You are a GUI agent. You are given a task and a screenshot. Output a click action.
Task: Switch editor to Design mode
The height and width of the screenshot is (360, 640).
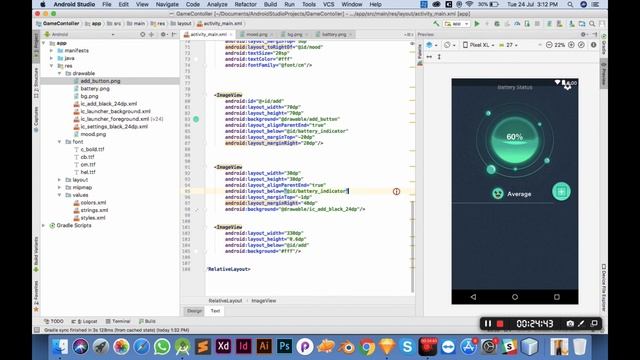click(x=194, y=311)
